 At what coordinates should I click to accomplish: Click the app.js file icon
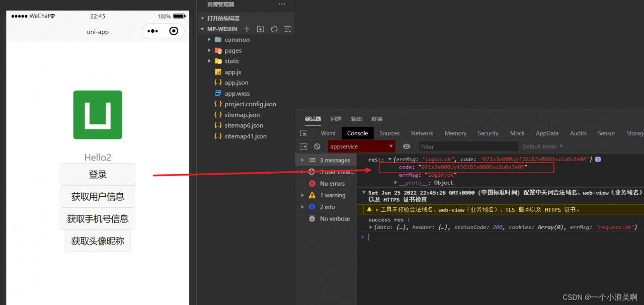(x=218, y=72)
